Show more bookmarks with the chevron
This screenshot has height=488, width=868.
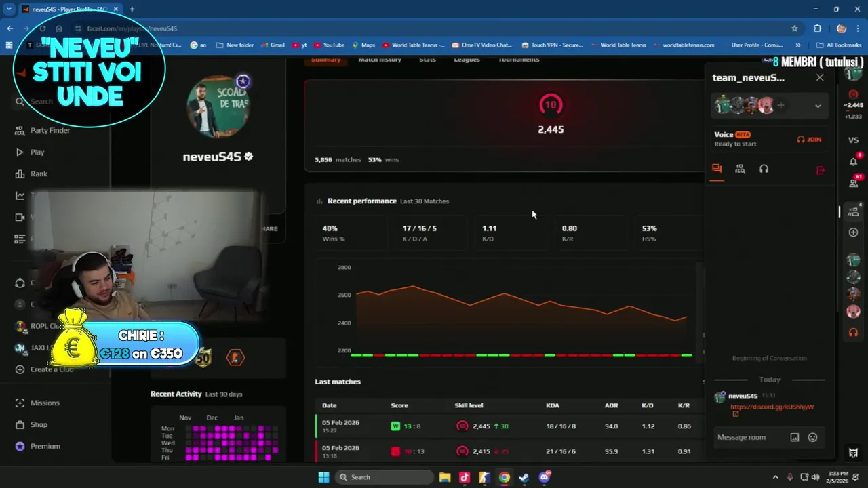[x=797, y=45]
